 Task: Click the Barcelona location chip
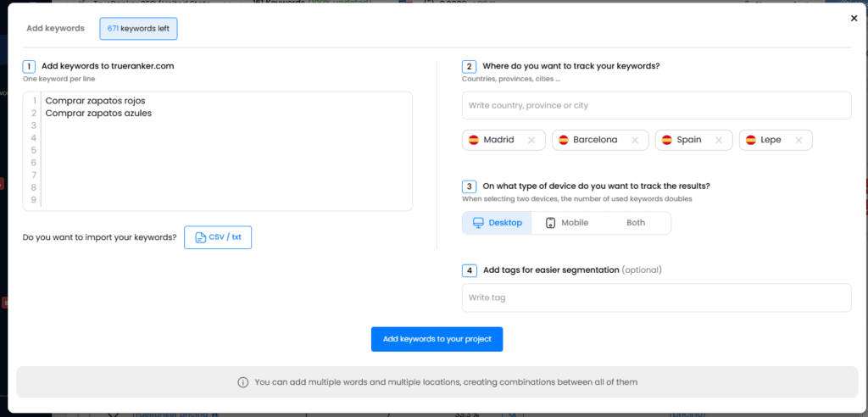click(594, 140)
